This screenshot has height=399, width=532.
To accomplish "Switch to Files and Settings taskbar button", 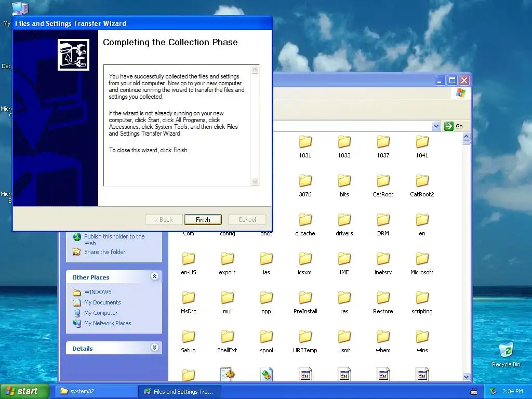I will point(179,392).
